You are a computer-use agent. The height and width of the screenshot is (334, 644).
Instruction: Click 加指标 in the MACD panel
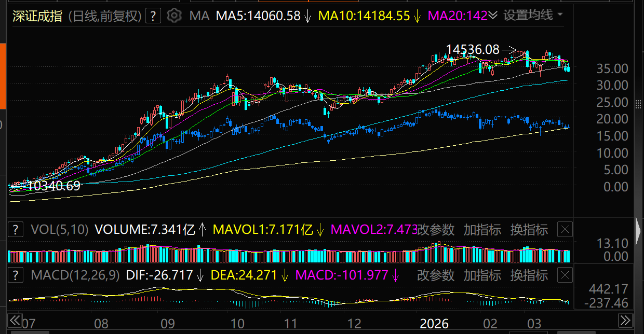coord(482,275)
